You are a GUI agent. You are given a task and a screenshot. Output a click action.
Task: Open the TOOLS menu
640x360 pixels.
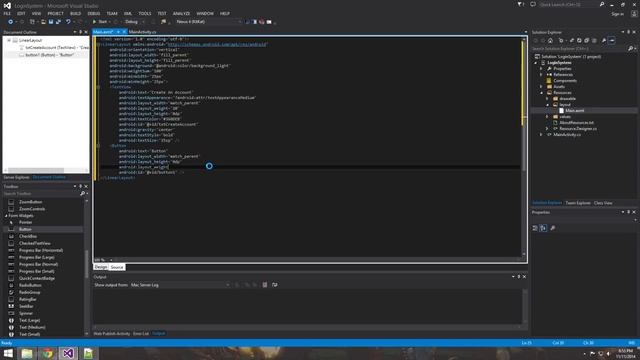tap(144, 13)
